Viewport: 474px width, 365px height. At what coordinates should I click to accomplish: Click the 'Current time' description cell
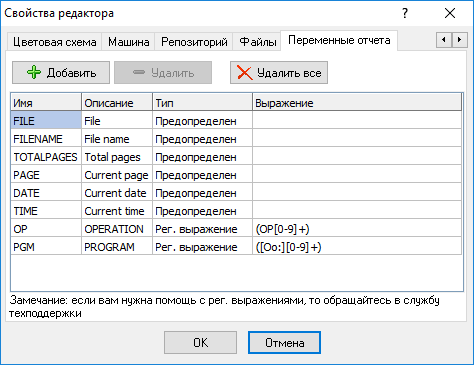[x=117, y=210]
